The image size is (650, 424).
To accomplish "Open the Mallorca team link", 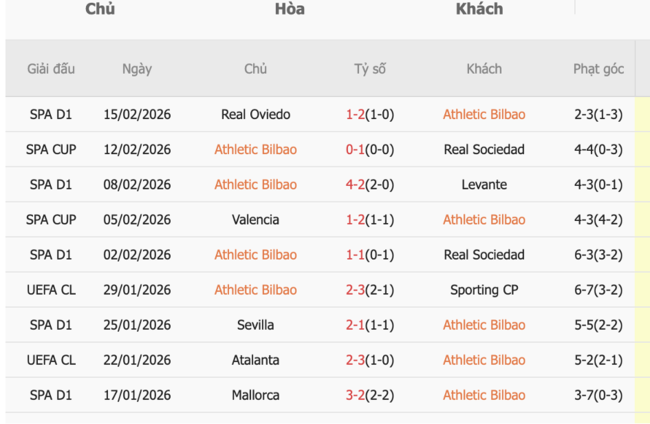I will pyautogui.click(x=255, y=395).
